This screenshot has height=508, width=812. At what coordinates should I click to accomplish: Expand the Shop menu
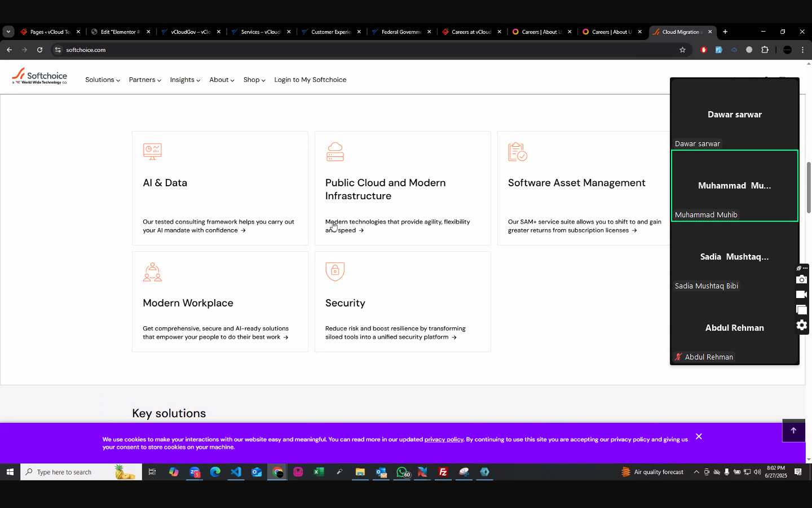254,80
